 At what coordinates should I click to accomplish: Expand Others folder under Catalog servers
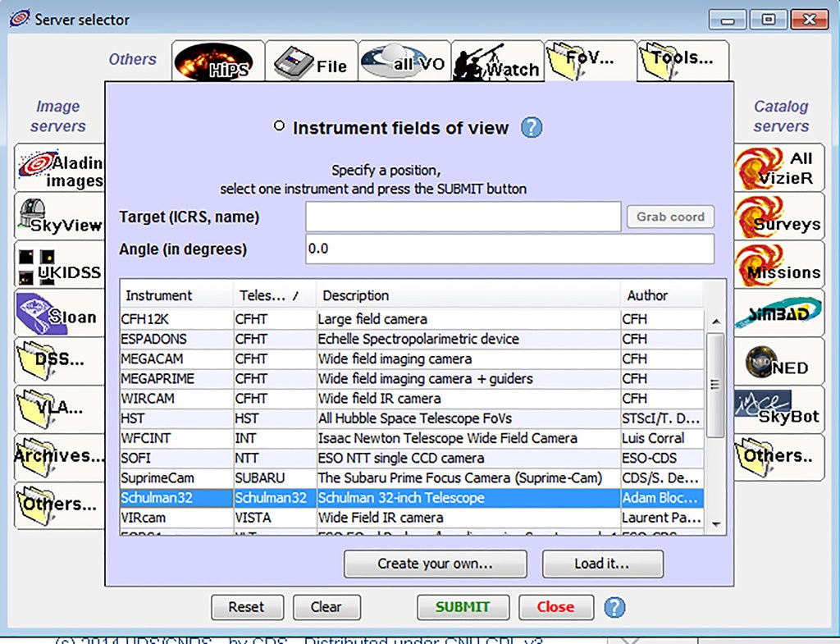click(x=779, y=458)
